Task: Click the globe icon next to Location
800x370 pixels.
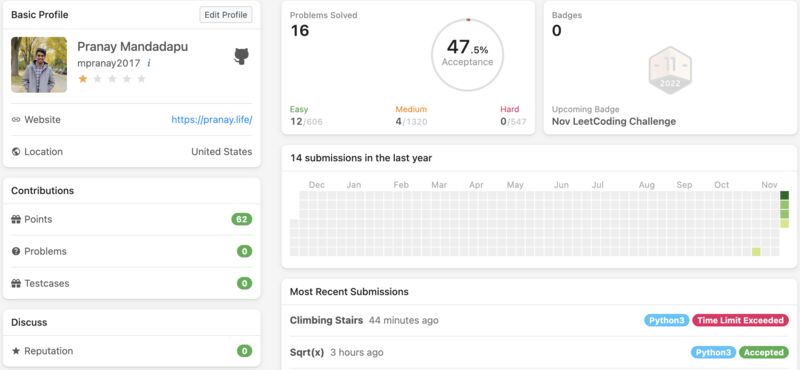Action: (x=16, y=152)
